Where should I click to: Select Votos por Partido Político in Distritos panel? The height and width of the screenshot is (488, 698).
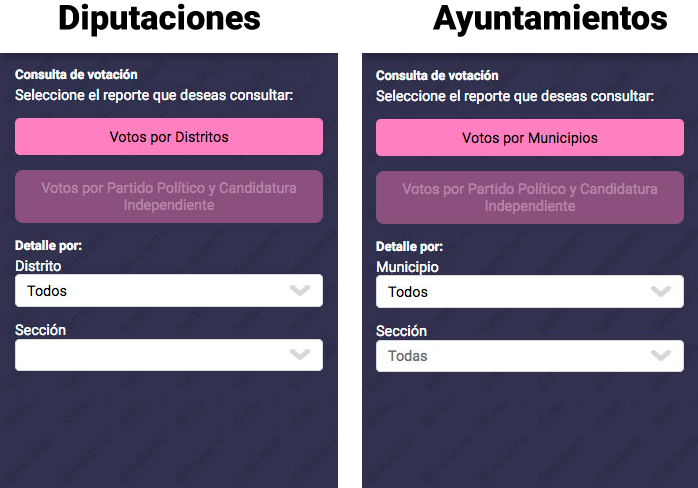[168, 196]
